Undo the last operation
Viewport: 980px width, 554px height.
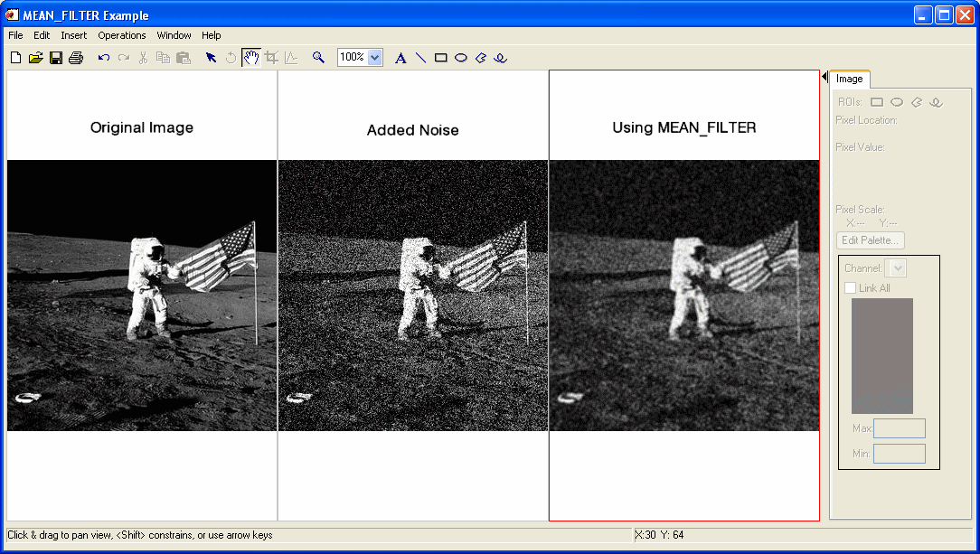[103, 57]
